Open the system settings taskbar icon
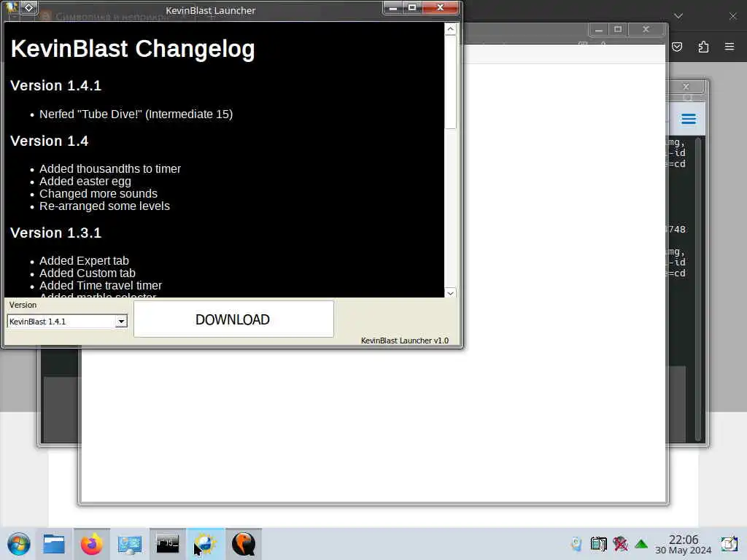 coord(130,544)
